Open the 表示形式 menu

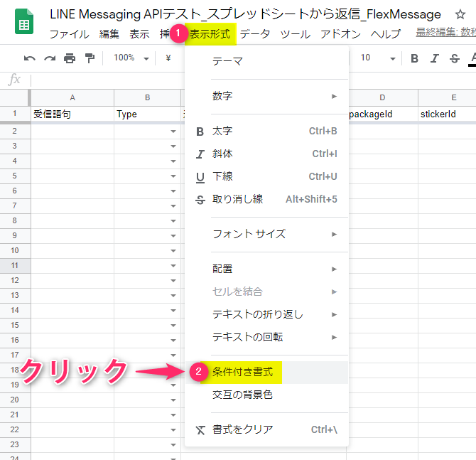[210, 34]
